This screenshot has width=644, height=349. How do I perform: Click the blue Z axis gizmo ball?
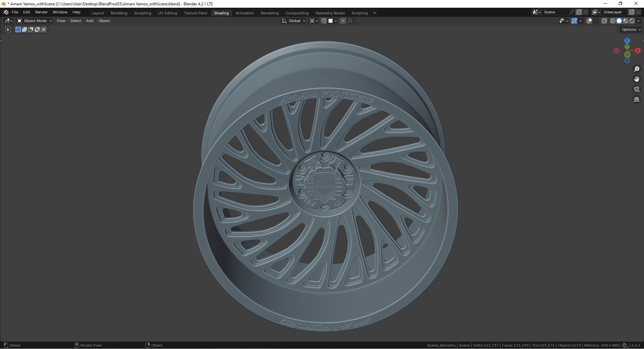click(x=627, y=41)
